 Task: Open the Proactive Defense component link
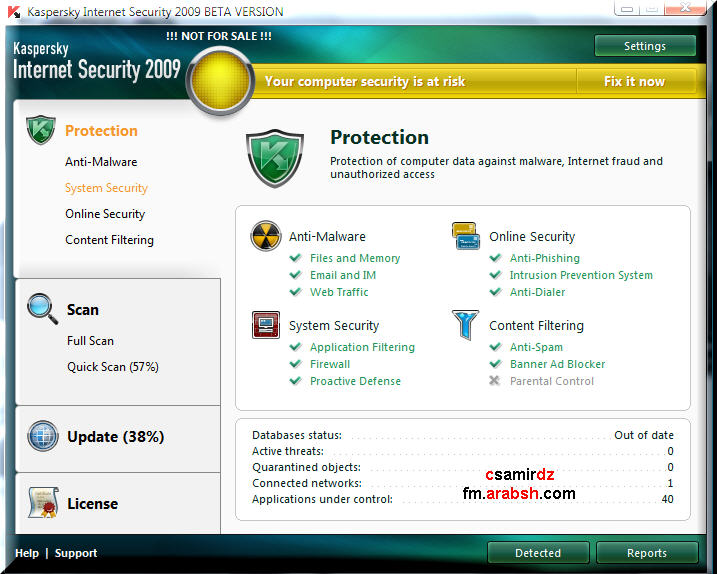pyautogui.click(x=355, y=381)
